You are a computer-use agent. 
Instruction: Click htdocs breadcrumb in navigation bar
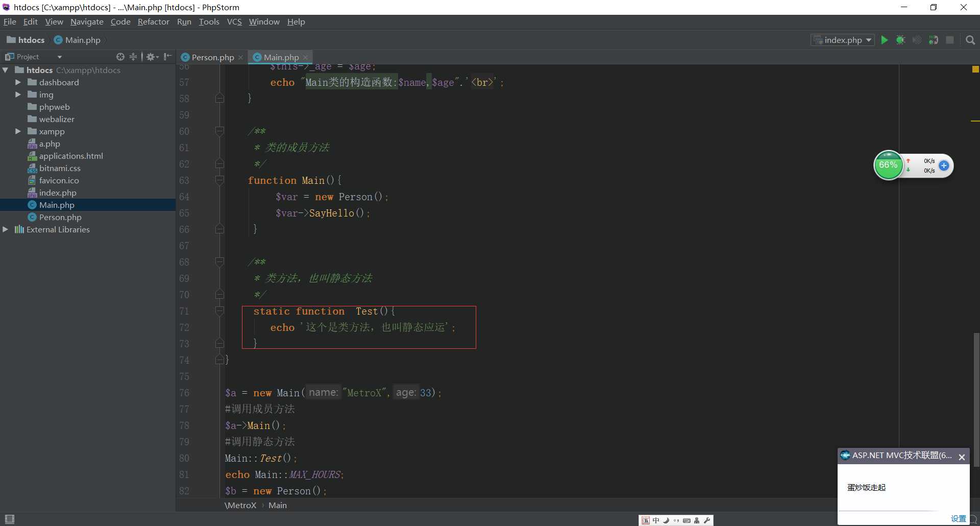click(x=26, y=40)
